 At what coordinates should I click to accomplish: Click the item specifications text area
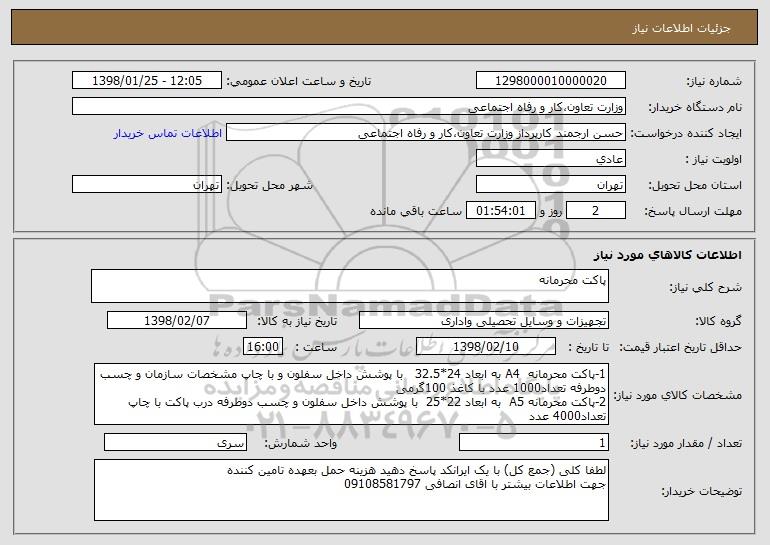[x=351, y=394]
